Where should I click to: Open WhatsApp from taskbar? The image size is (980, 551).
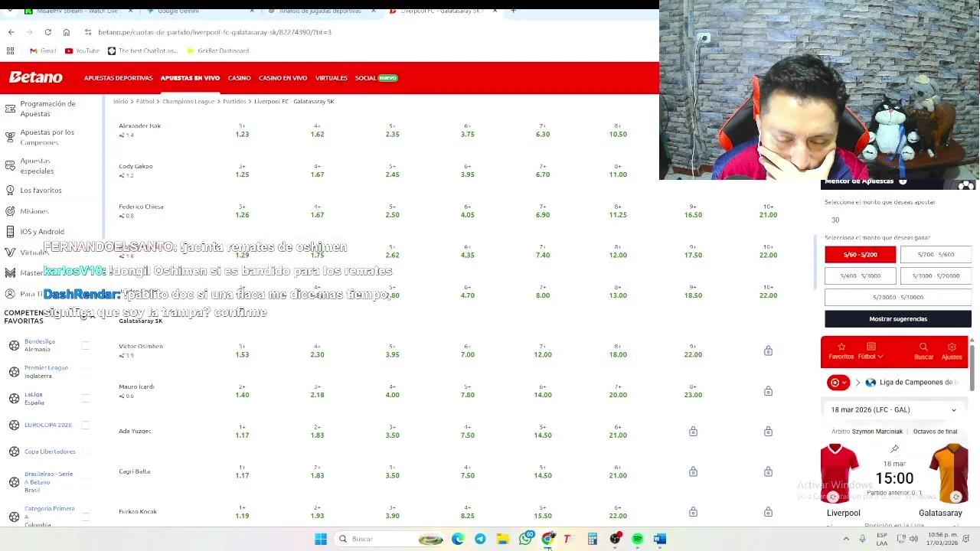click(525, 539)
